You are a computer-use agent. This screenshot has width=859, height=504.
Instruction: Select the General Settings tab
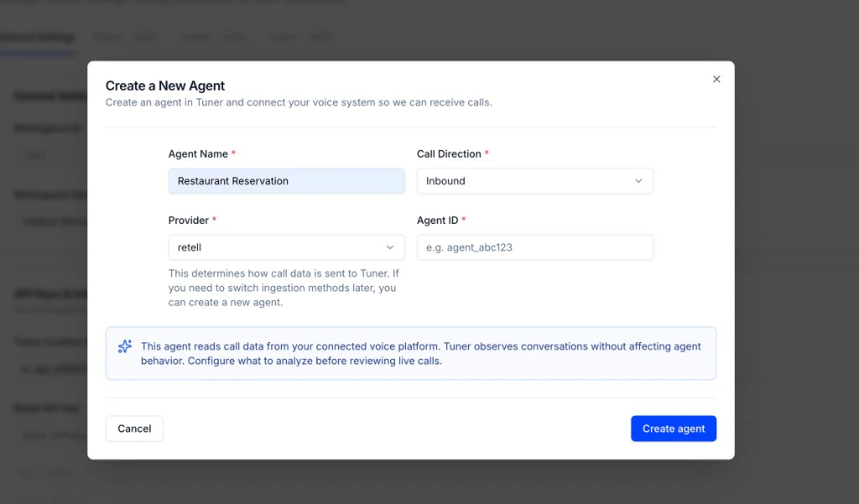click(x=38, y=37)
